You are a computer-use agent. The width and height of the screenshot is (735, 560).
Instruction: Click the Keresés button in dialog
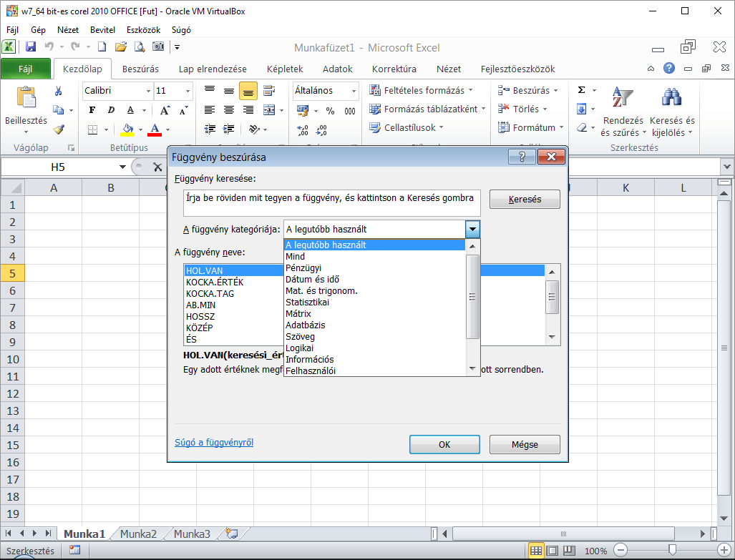(525, 199)
